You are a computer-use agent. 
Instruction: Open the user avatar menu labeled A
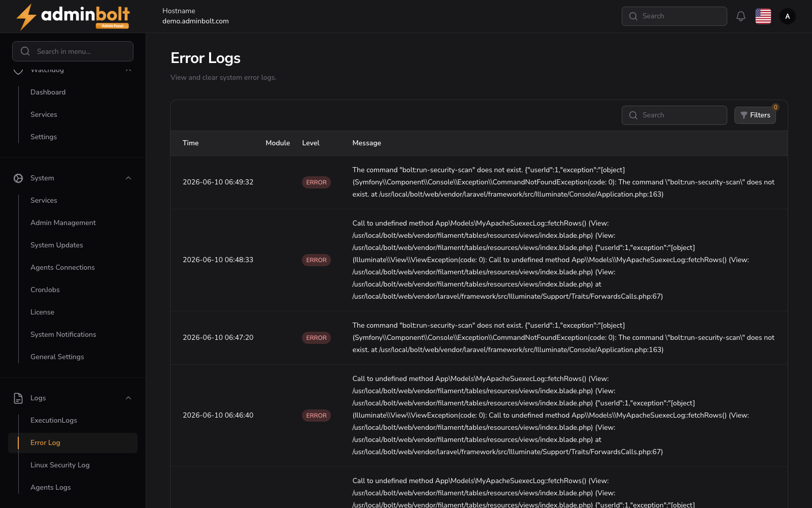788,16
